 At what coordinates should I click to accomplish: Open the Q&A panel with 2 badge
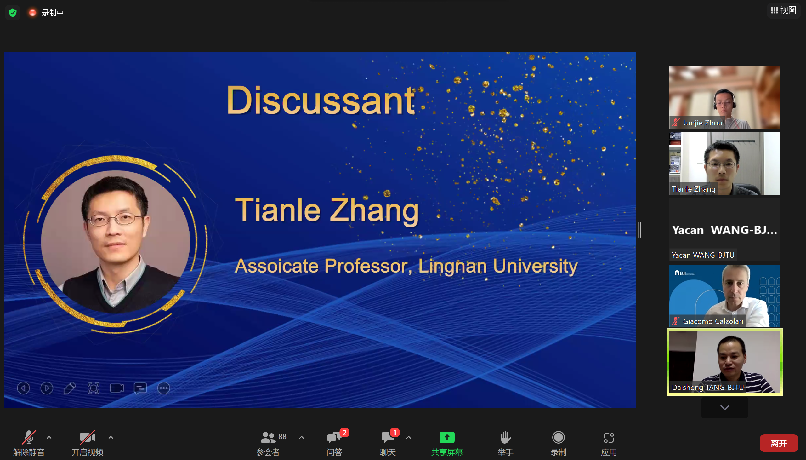pos(335,443)
